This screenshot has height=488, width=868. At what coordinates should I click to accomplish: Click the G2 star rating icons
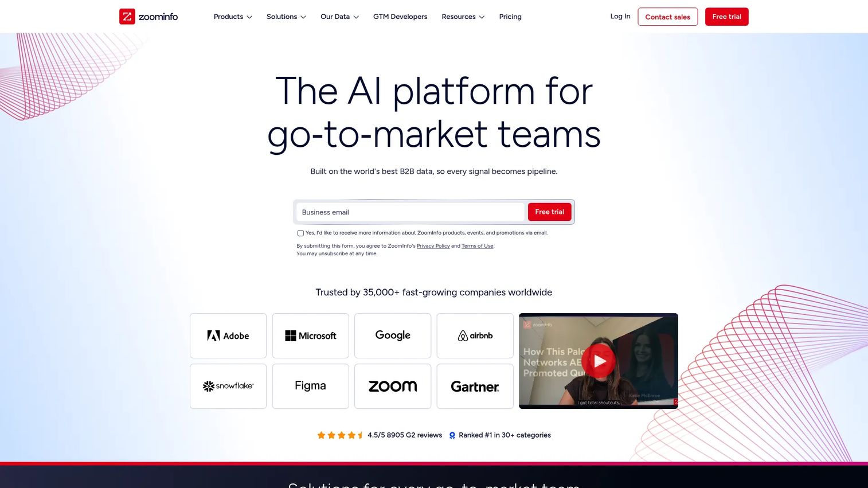[x=341, y=435]
